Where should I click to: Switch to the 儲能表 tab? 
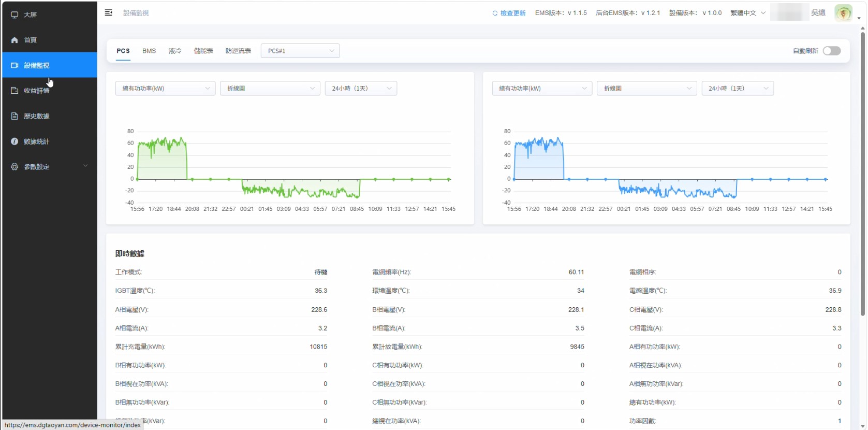(x=203, y=51)
